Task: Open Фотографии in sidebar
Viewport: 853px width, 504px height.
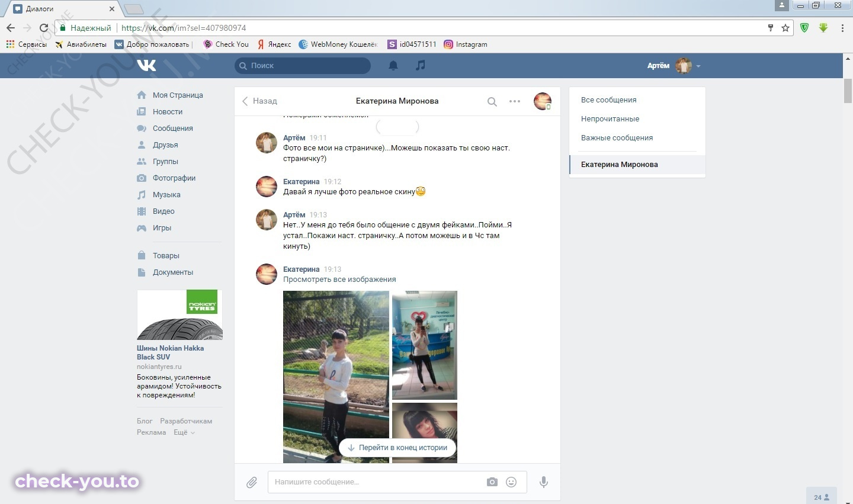Action: [x=174, y=178]
